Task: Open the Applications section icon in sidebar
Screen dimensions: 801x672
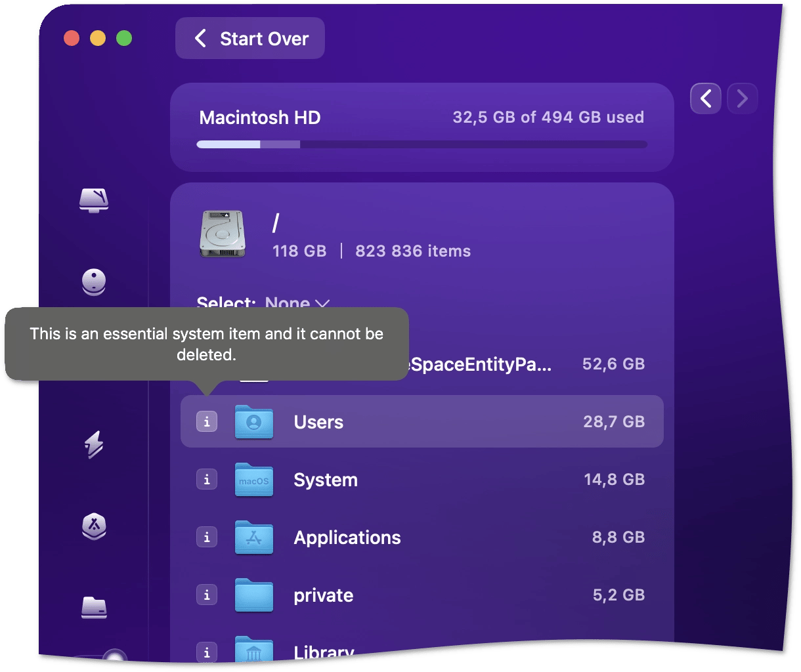Action: [x=94, y=526]
